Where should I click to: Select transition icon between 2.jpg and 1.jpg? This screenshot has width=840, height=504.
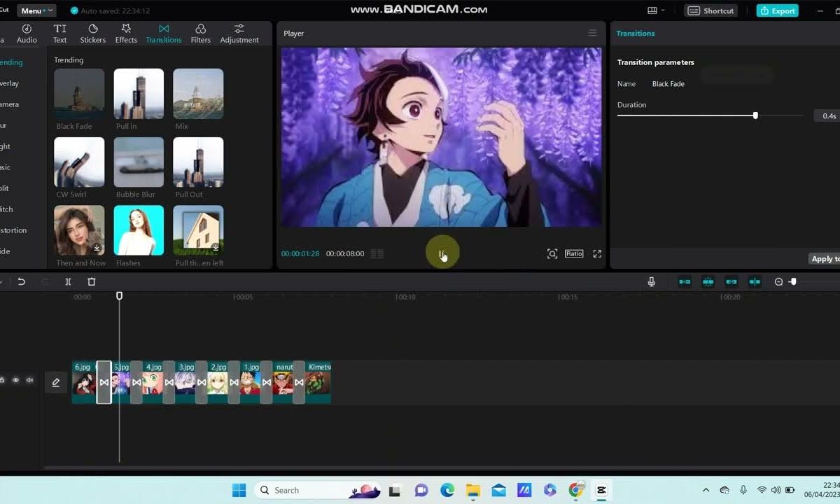pyautogui.click(x=234, y=382)
